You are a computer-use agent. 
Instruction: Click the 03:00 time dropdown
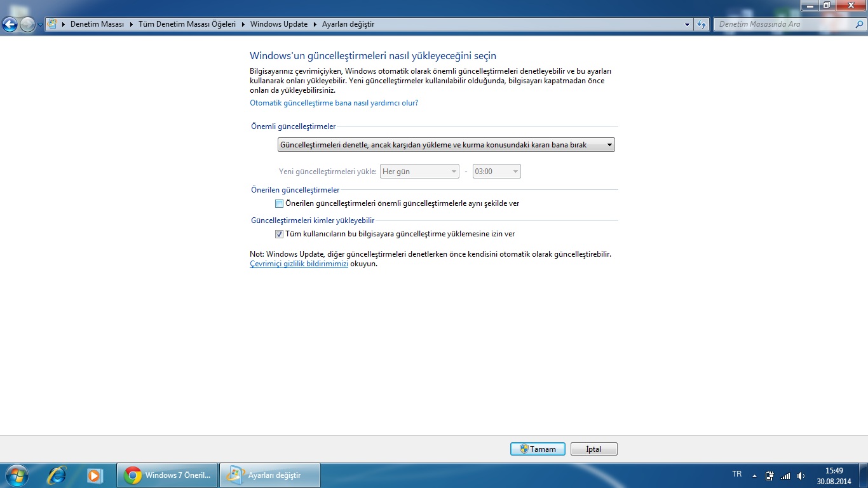click(x=497, y=172)
